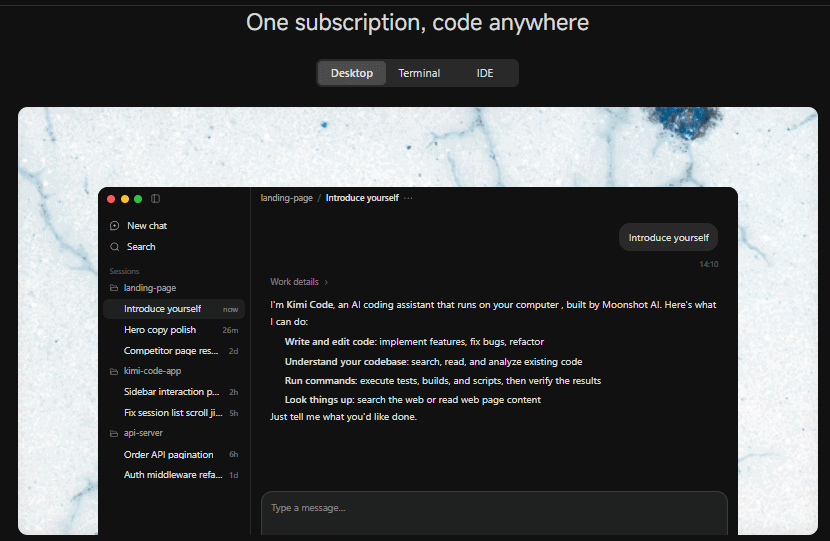830x541 pixels.
Task: Click the Understand your codebase line
Action: [x=434, y=362]
